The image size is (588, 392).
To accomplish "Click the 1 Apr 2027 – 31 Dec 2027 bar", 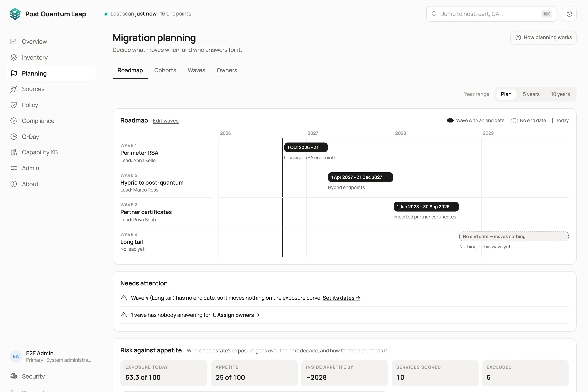I will pos(360,177).
